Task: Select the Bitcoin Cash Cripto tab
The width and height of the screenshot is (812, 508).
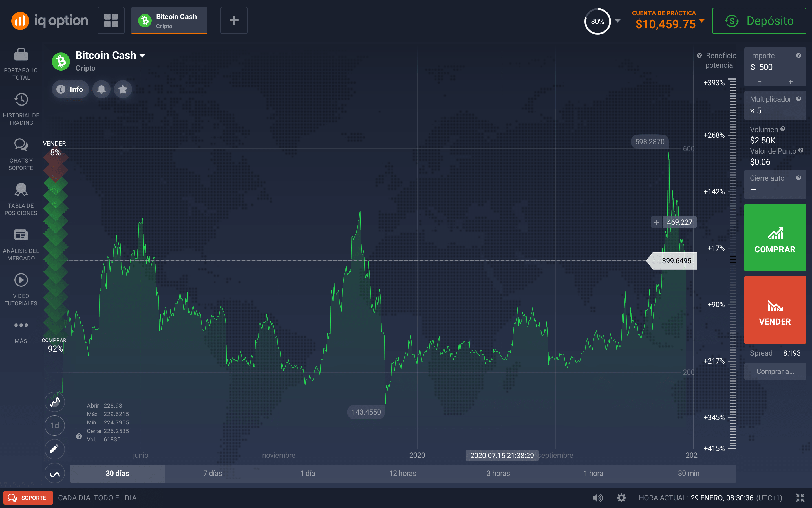Action: coord(169,21)
